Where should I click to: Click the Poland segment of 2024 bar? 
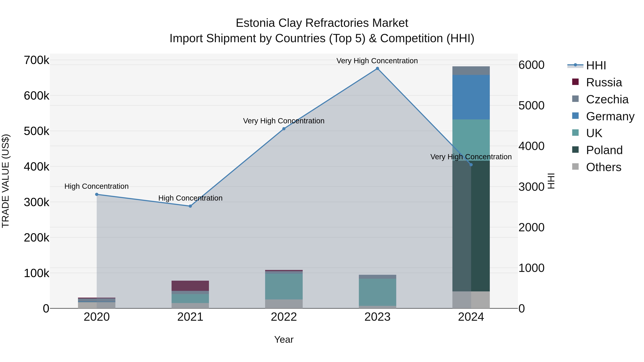click(x=471, y=226)
